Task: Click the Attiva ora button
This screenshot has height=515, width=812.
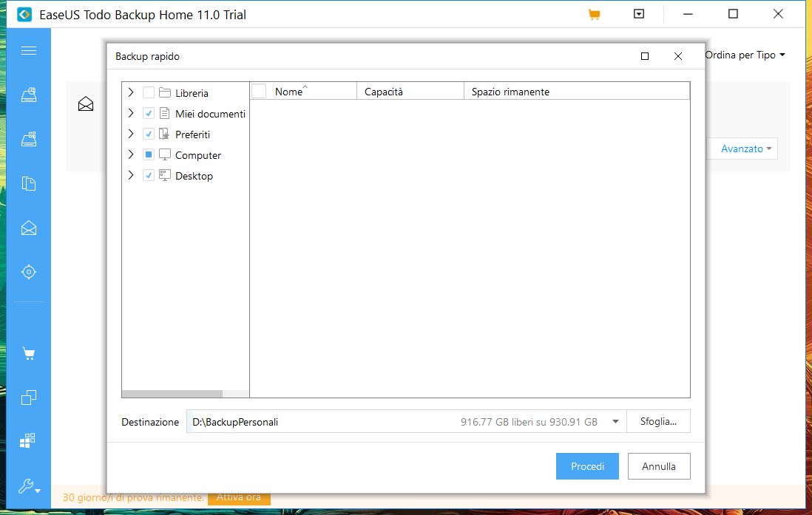Action: click(239, 497)
